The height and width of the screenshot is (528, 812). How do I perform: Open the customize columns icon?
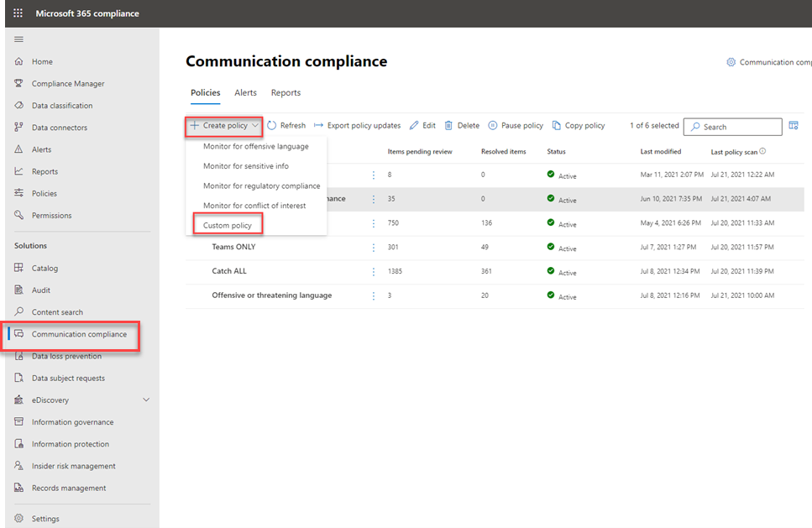794,125
